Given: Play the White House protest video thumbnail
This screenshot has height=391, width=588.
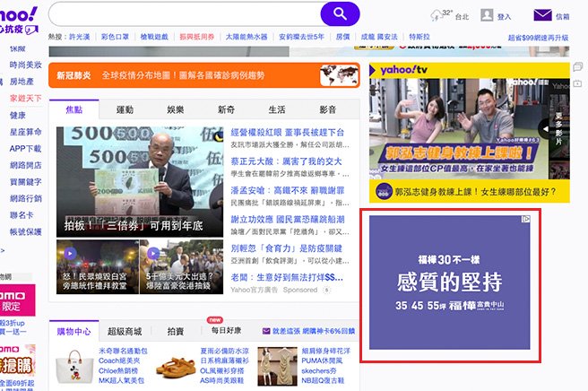Looking at the screenshot, I should (x=98, y=267).
